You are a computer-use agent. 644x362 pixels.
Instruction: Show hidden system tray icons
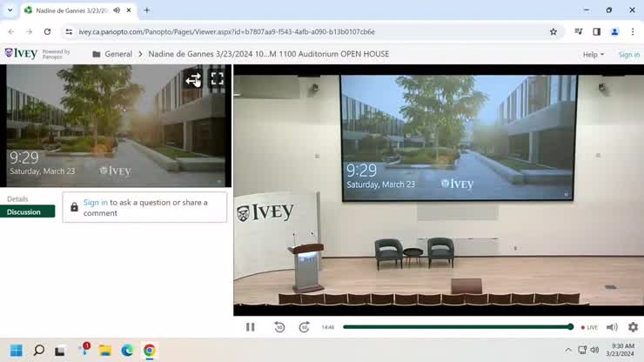pos(567,350)
